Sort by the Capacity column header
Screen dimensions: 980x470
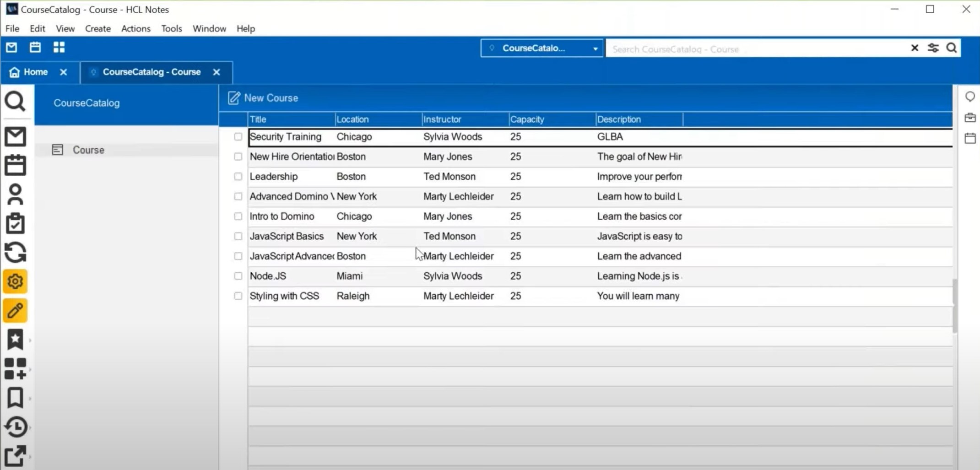click(552, 119)
